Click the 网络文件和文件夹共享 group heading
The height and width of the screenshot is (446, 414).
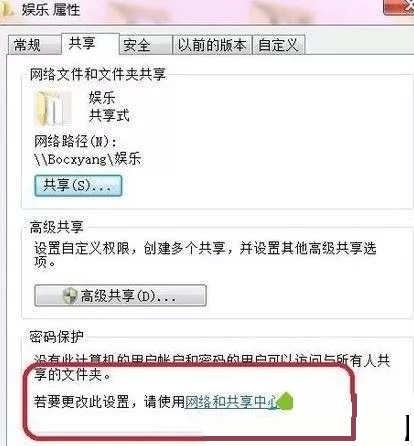pyautogui.click(x=98, y=74)
